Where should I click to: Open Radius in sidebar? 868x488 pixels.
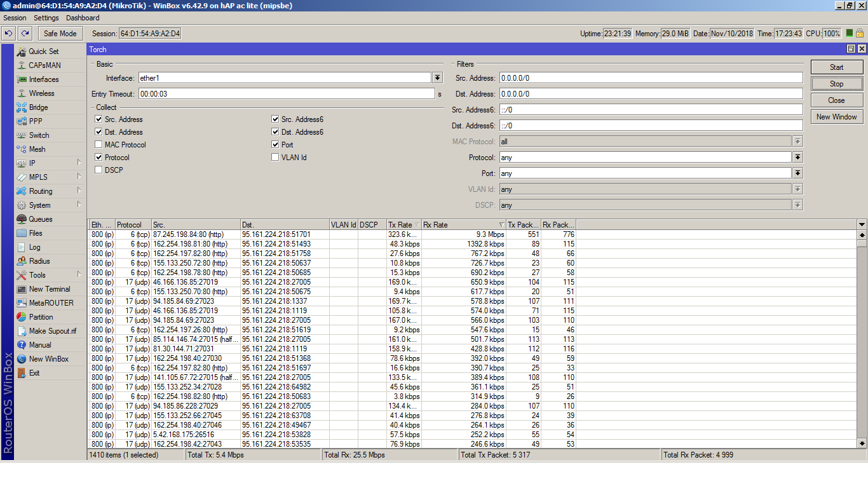(x=39, y=261)
